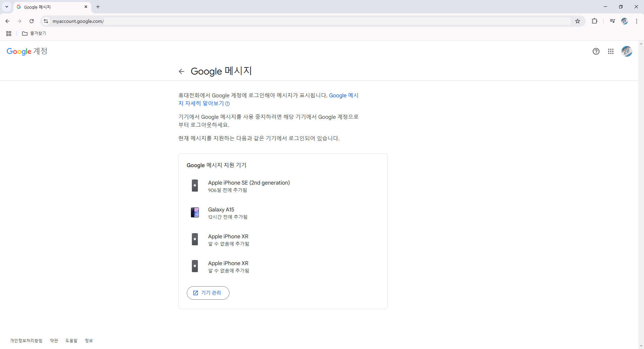This screenshot has width=644, height=349.
Task: Open the Google account profile avatar on page
Action: 627,51
